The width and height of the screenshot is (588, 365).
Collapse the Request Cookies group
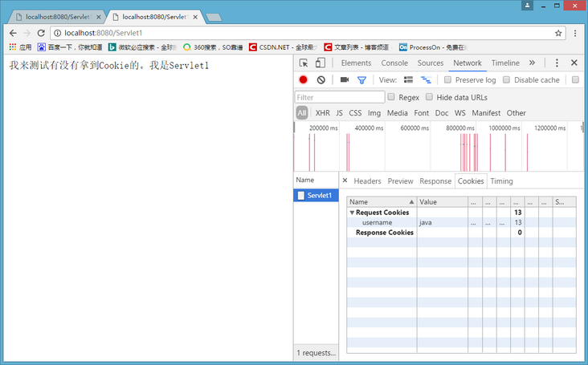tap(352, 213)
